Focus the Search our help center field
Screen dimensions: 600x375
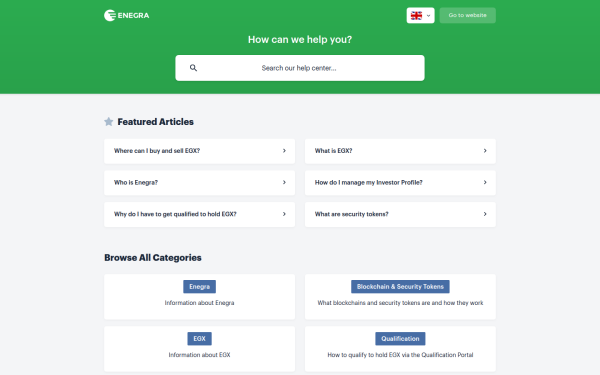pyautogui.click(x=300, y=68)
